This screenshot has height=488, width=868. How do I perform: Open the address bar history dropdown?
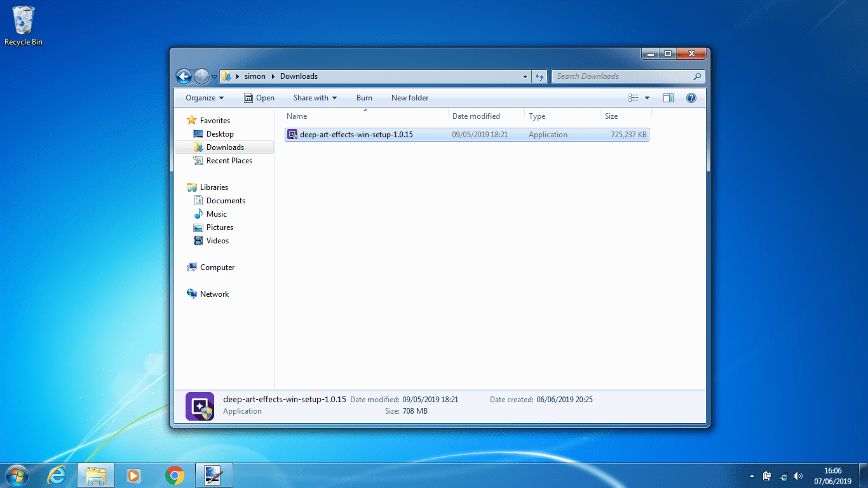coord(525,76)
